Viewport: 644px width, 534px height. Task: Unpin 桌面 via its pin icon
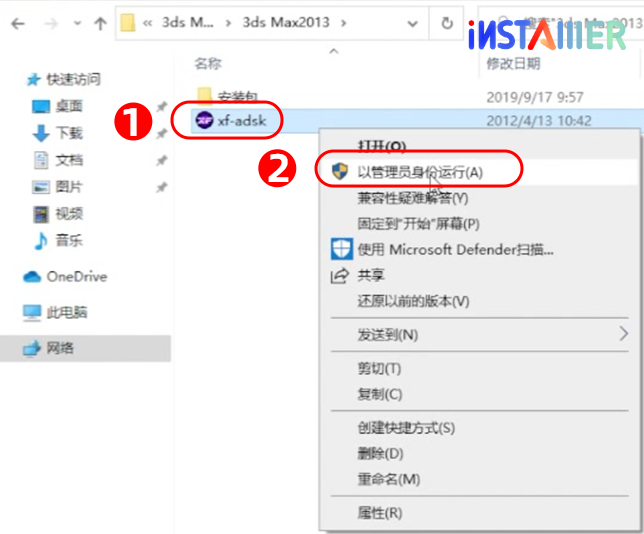(x=161, y=107)
